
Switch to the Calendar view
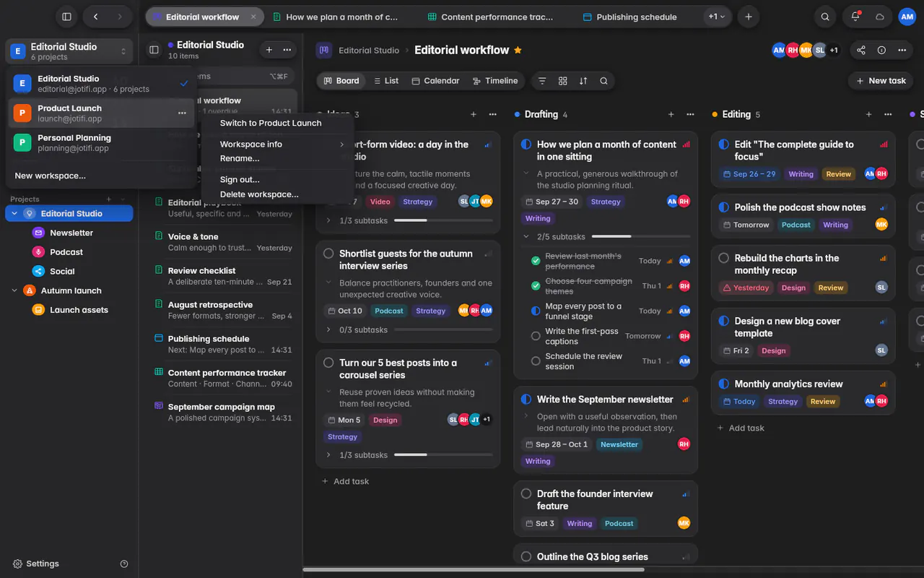[x=435, y=81]
